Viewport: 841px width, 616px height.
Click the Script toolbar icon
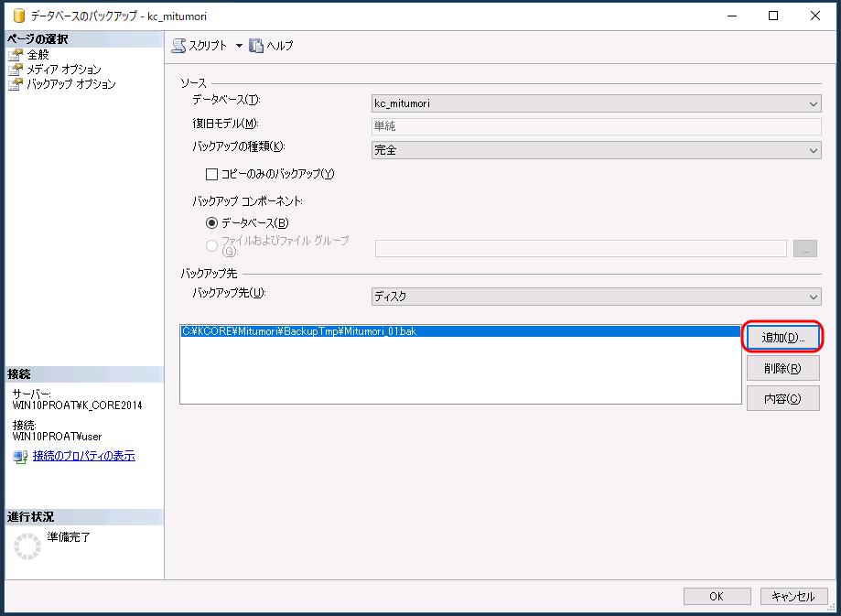179,46
